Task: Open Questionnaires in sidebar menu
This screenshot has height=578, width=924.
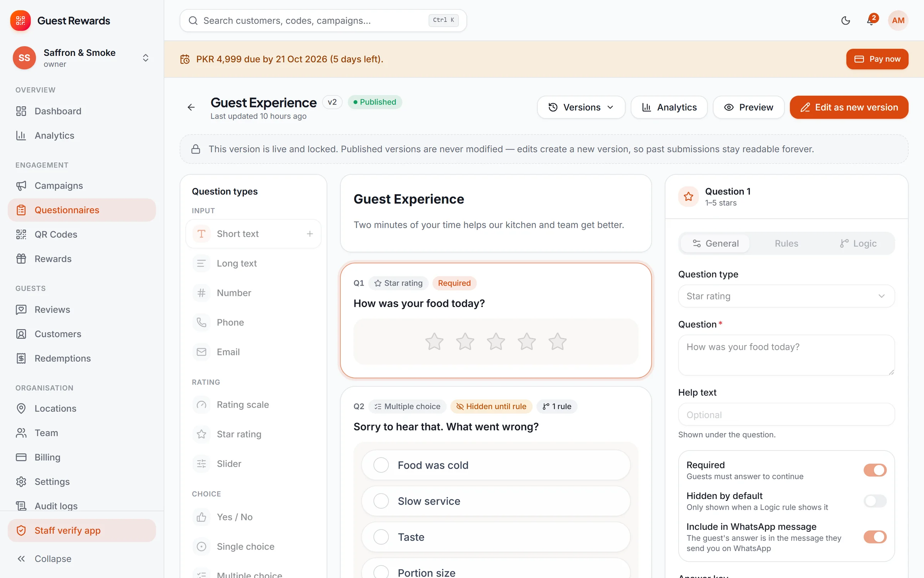Action: pos(82,210)
